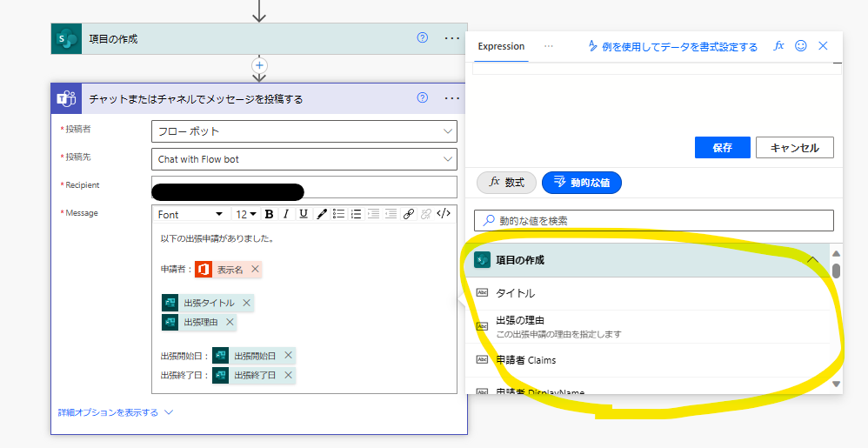Select the 出張の理由 dynamic value
The image size is (868, 448).
pos(647,327)
